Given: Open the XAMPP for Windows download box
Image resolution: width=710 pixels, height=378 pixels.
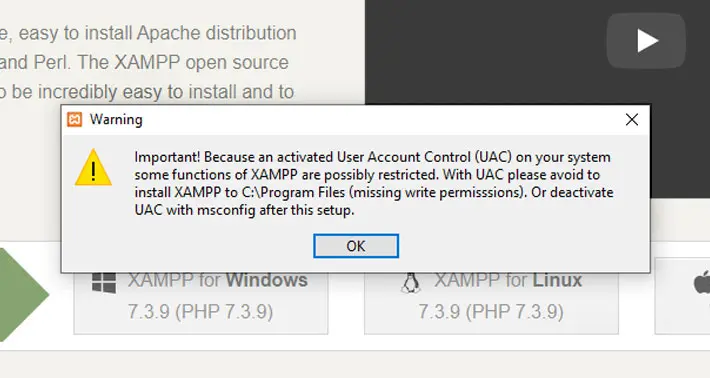Looking at the screenshot, I should 201,302.
